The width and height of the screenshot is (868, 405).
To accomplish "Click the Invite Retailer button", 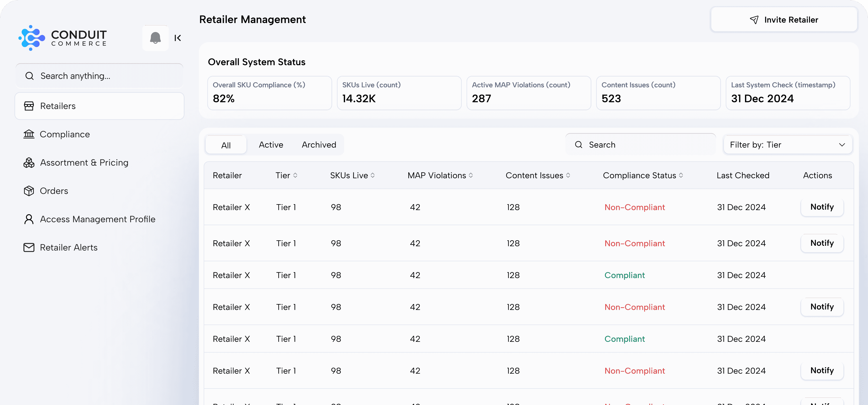I will [784, 20].
